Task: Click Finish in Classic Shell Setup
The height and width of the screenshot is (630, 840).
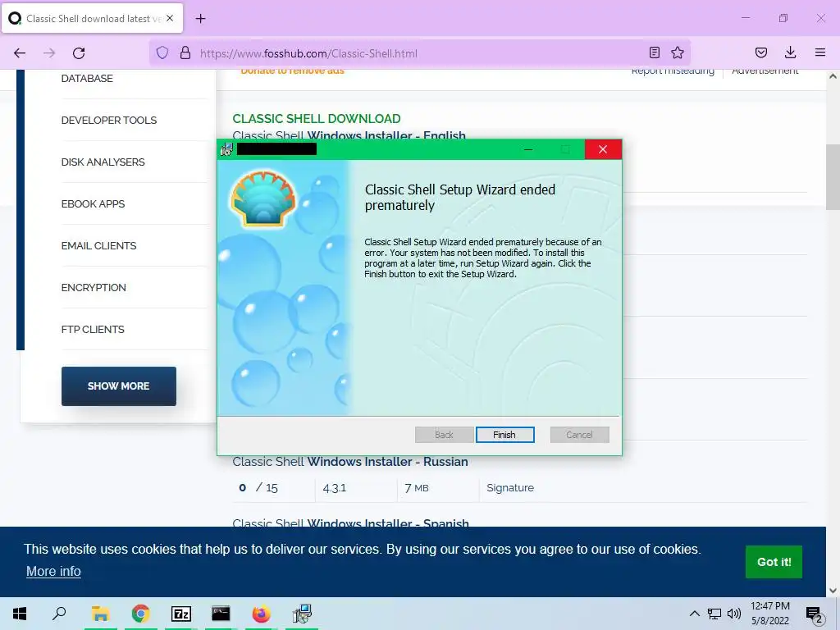Action: coord(504,435)
